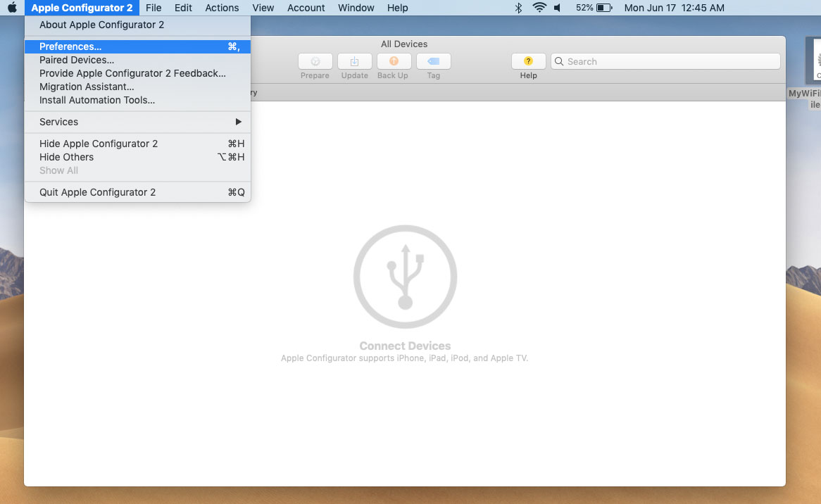This screenshot has height=504, width=821.
Task: Click the Update toolbar icon
Action: coord(354,62)
